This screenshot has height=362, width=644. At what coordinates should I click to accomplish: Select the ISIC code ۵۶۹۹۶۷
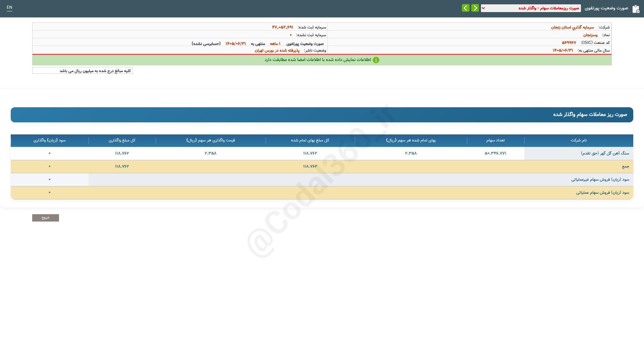pos(569,43)
